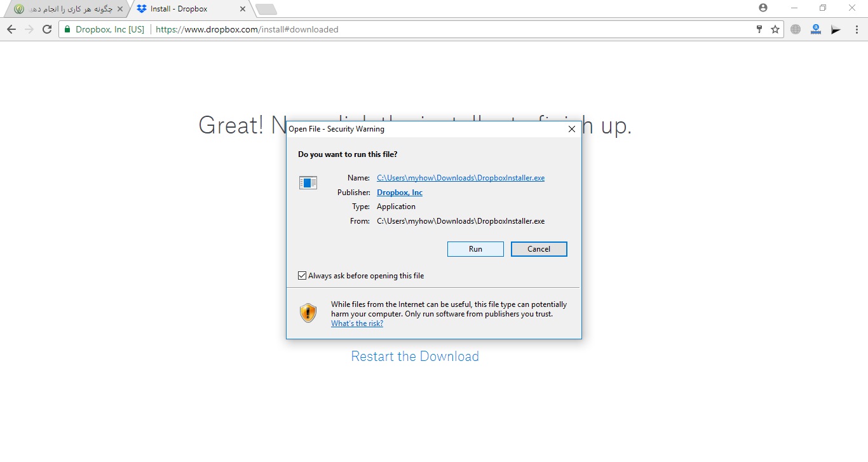Click the saved password key icon

pos(759,29)
